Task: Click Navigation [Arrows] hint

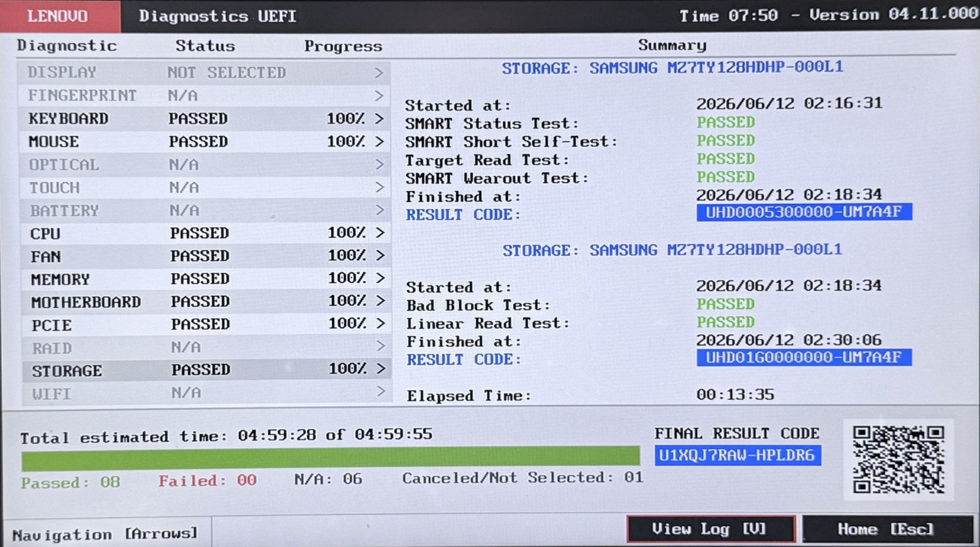Action: [105, 534]
